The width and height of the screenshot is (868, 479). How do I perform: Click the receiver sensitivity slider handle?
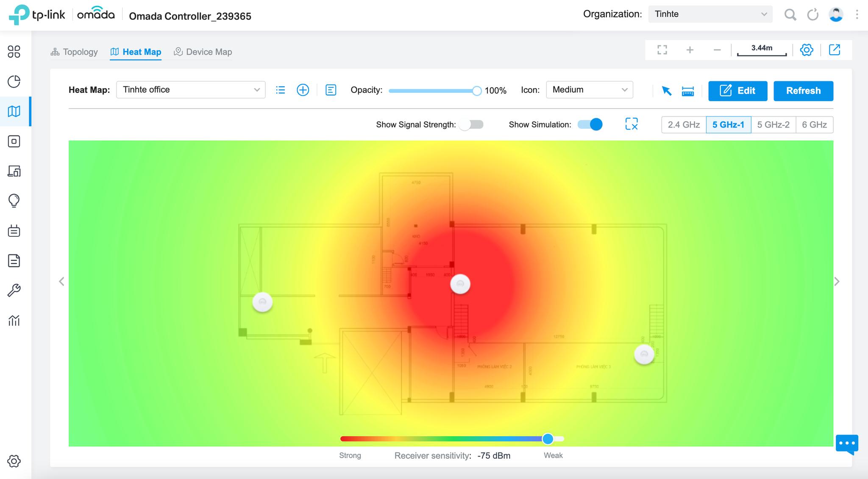point(548,439)
